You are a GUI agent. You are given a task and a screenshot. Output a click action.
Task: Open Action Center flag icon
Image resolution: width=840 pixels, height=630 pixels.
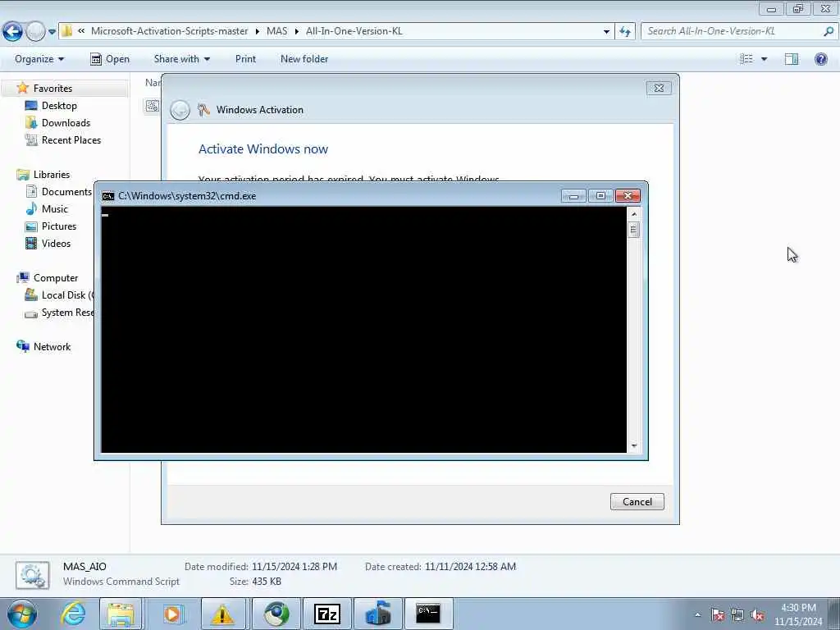pyautogui.click(x=717, y=615)
